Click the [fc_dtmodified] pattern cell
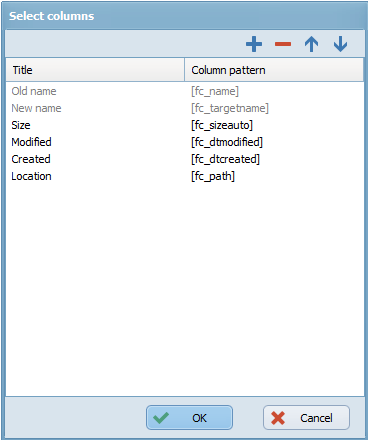The height and width of the screenshot is (440, 368). coord(227,142)
